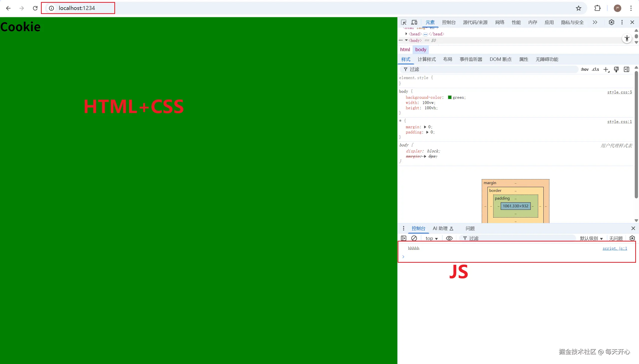Create live expression eye icon

coord(449,238)
